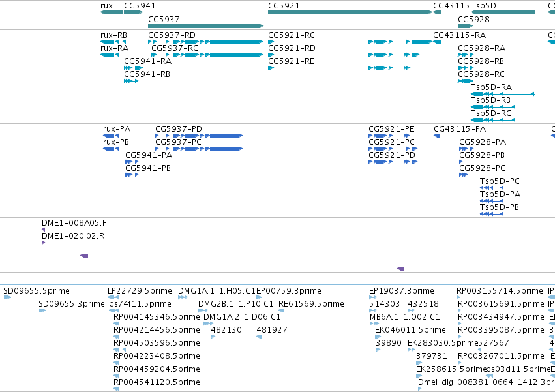Image resolution: width=555 pixels, height=392 pixels.
Task: Click protein CG5941-PA
Action: (149, 155)
